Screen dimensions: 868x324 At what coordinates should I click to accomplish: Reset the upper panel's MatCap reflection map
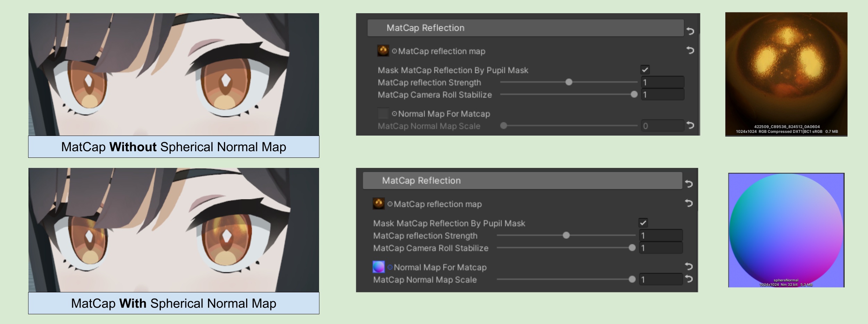coord(690,51)
